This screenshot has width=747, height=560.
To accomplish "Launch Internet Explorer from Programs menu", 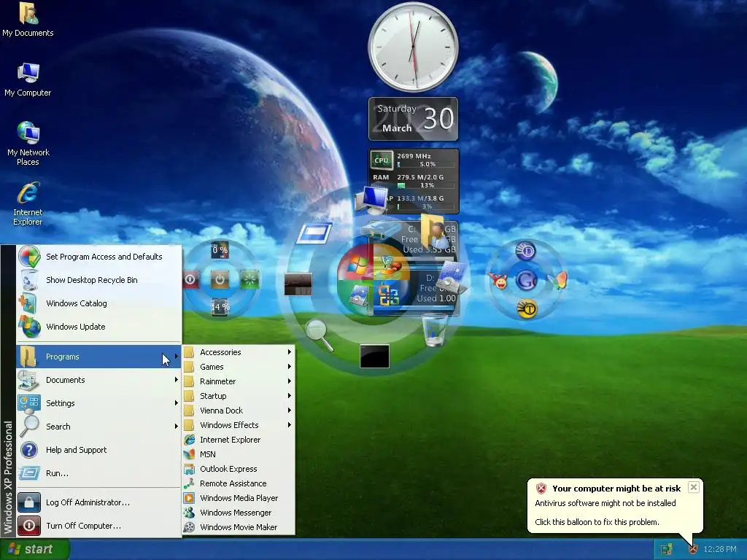I will pos(239,440).
